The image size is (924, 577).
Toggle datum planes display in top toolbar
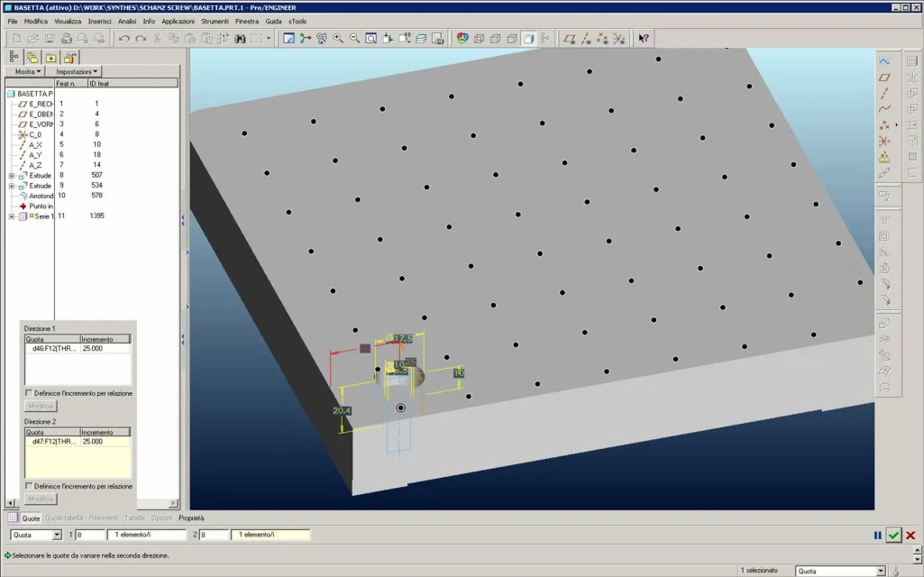(x=569, y=39)
